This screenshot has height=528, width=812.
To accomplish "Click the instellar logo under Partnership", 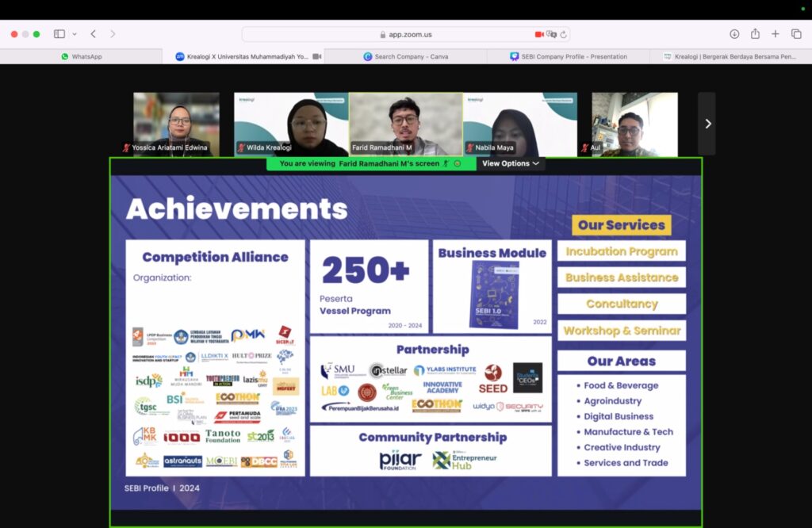I will [389, 371].
